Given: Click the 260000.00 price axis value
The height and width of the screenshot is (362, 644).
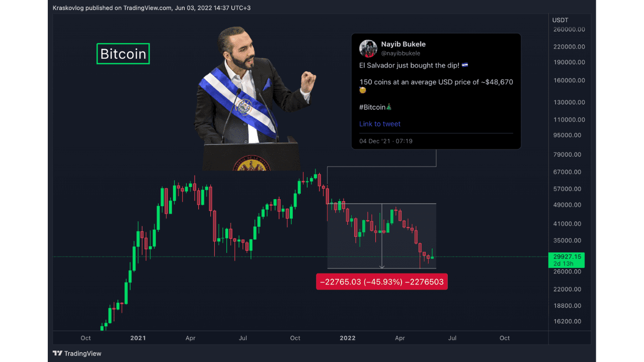Looking at the screenshot, I should coord(569,29).
